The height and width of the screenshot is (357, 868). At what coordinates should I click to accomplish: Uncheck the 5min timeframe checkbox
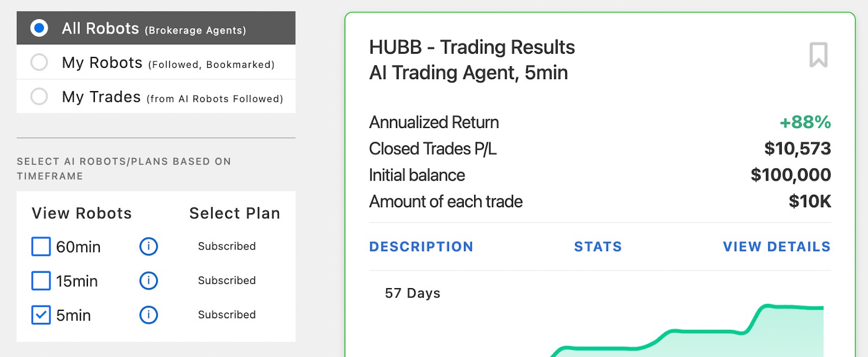point(41,315)
